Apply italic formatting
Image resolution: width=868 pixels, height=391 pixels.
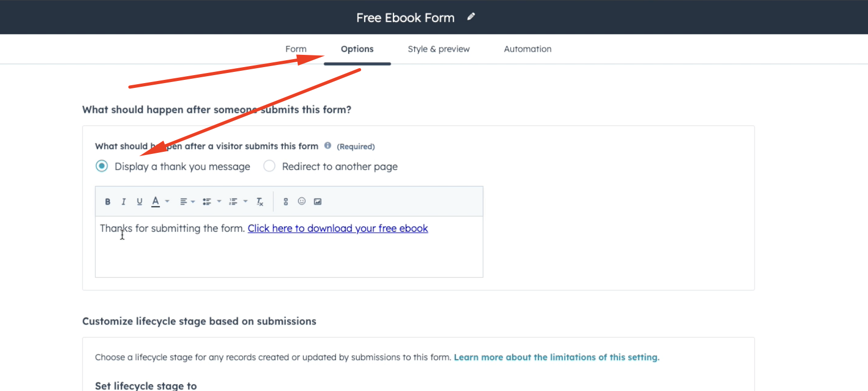(x=124, y=201)
